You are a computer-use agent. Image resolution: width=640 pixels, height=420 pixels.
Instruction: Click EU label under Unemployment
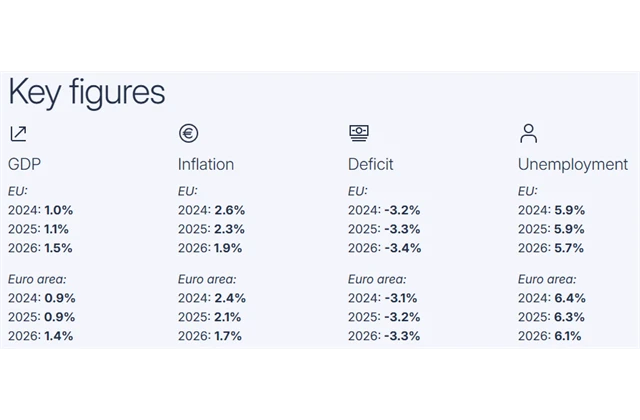[x=528, y=191]
